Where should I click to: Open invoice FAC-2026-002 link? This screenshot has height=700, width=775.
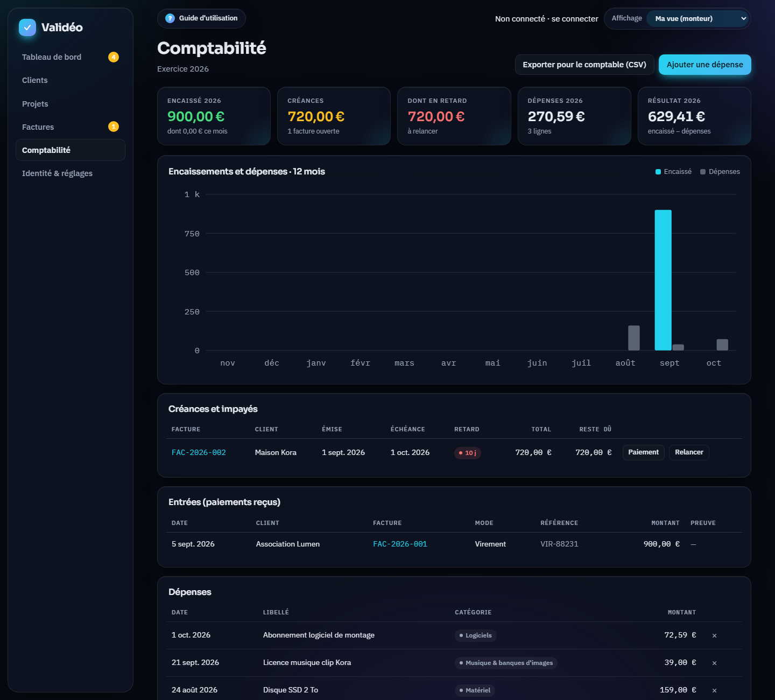(199, 453)
